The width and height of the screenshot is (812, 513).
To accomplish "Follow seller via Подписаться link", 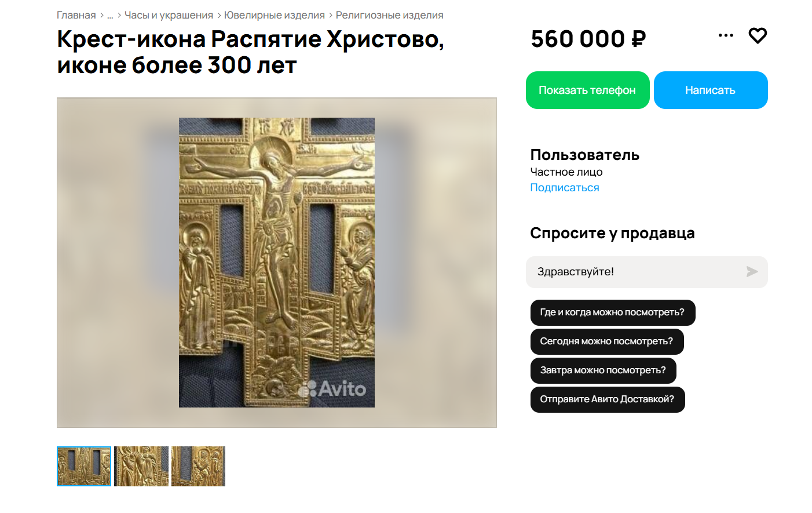I will click(565, 188).
